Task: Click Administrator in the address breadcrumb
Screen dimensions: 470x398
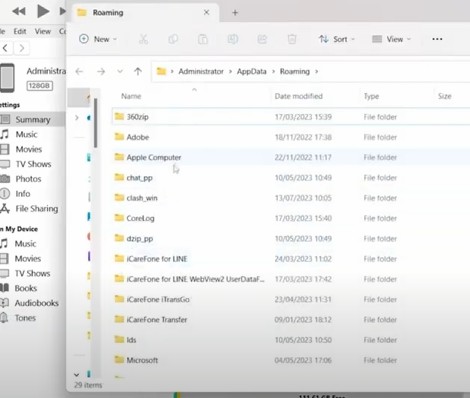Action: pyautogui.click(x=201, y=71)
